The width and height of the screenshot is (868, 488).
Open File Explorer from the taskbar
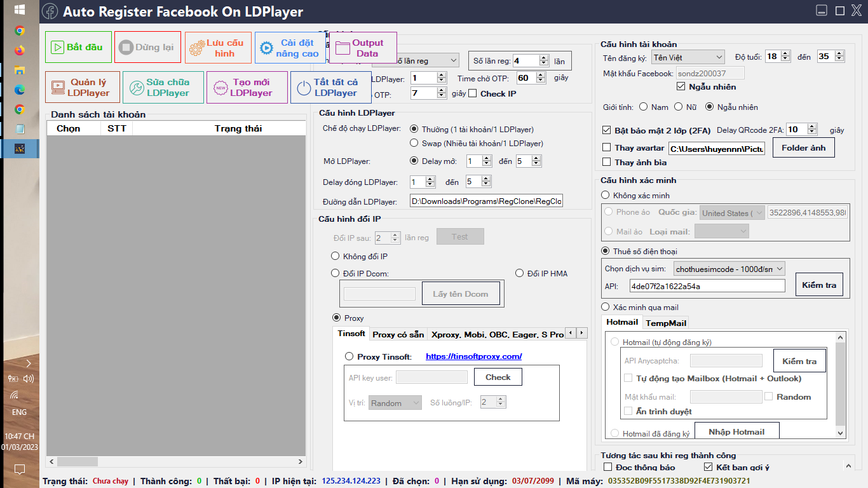coord(20,70)
